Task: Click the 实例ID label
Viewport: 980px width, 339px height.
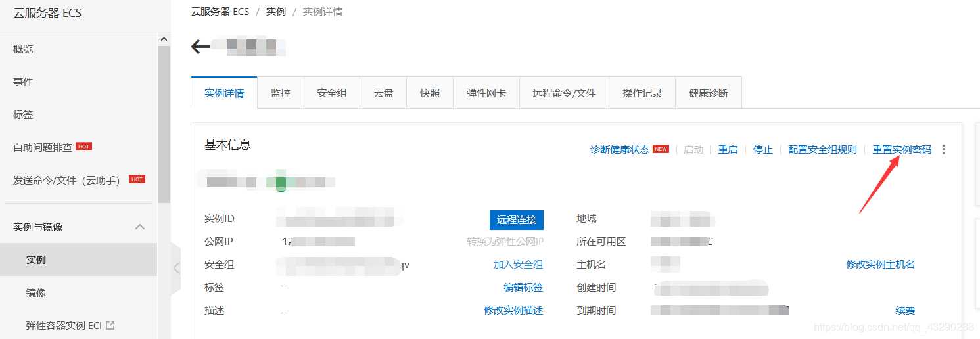Action: [x=220, y=219]
